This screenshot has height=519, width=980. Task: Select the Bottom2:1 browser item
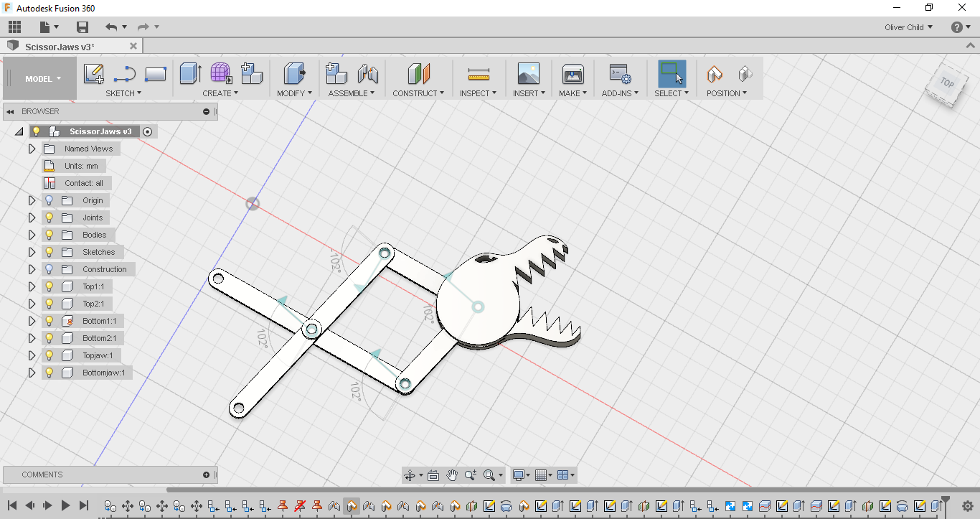(99, 338)
